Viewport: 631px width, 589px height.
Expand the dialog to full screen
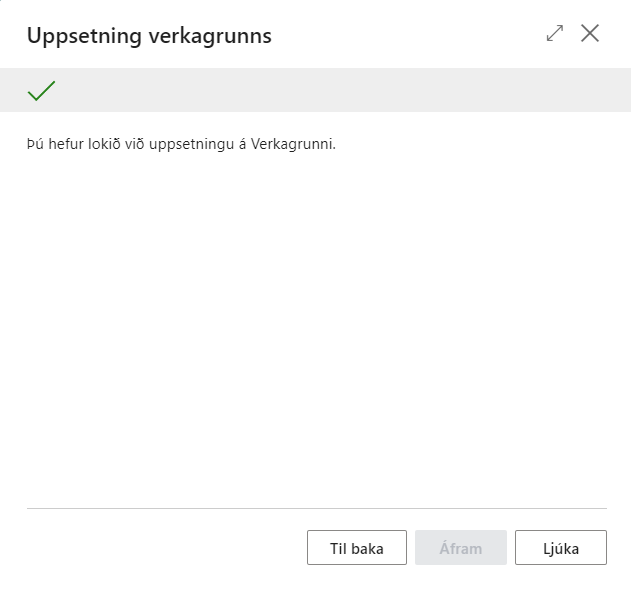(x=555, y=33)
